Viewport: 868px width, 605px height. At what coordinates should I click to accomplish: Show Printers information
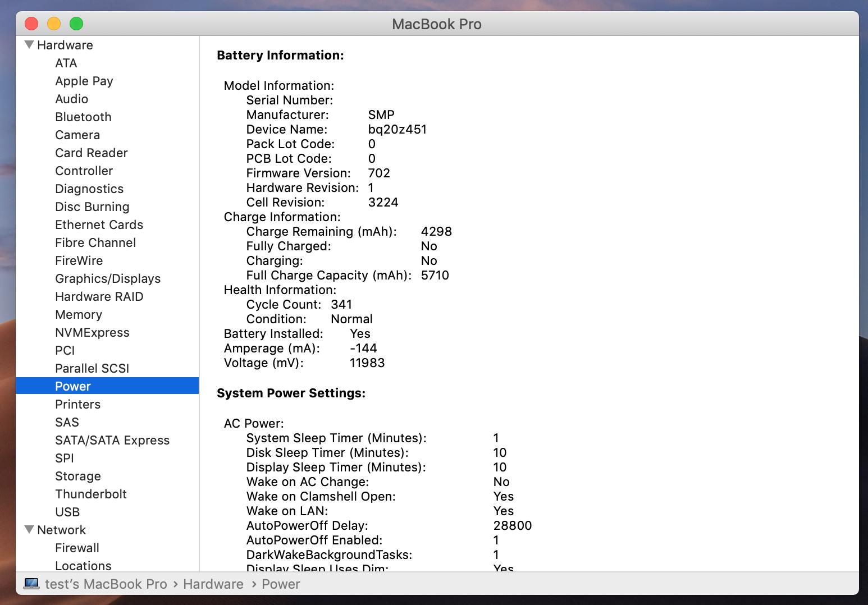point(77,404)
